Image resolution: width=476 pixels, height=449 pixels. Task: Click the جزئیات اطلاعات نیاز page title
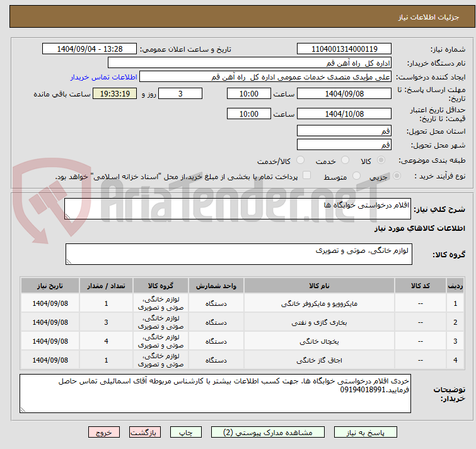click(x=428, y=17)
